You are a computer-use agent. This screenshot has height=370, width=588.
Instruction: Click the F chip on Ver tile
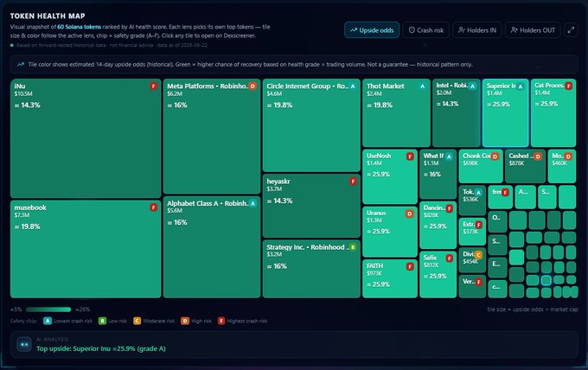point(479,283)
